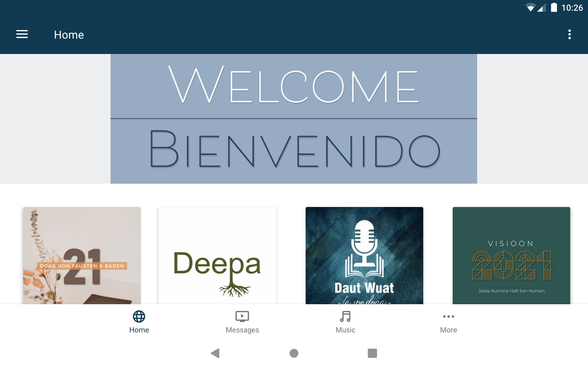Tap the Home globe icon
588x368 pixels.
(139, 316)
